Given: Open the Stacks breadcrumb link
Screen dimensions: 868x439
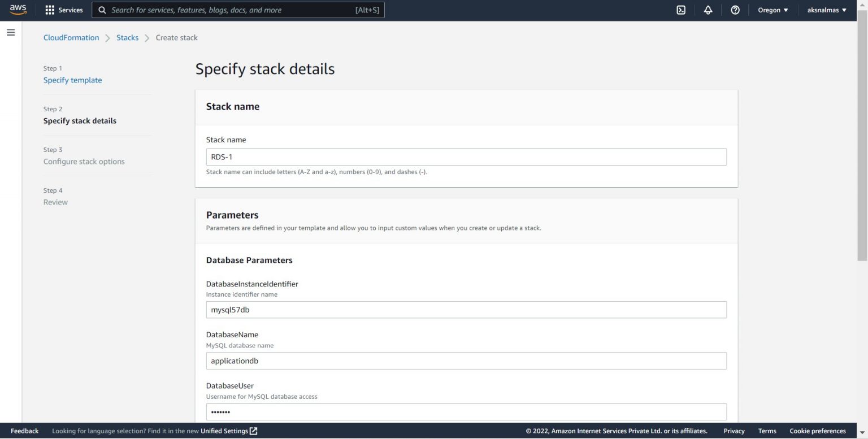Looking at the screenshot, I should point(127,37).
